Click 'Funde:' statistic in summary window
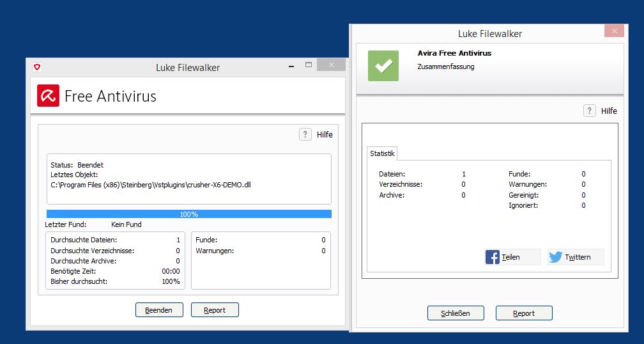 tap(519, 174)
